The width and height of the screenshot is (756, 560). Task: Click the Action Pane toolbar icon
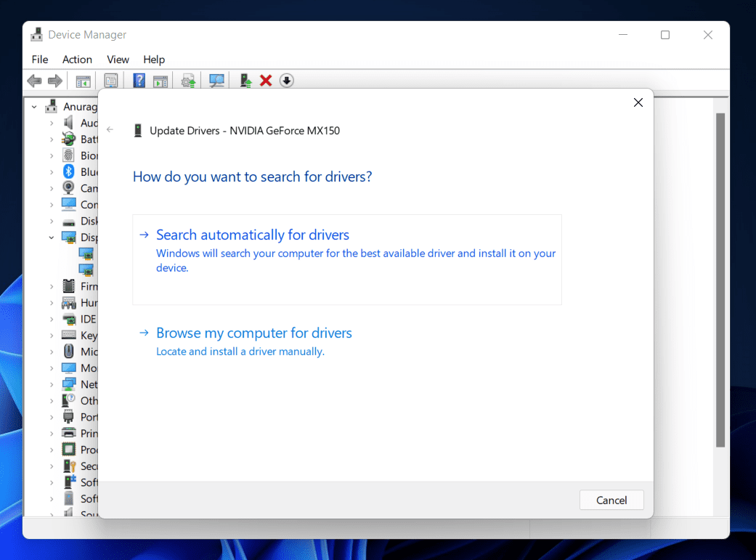(160, 81)
